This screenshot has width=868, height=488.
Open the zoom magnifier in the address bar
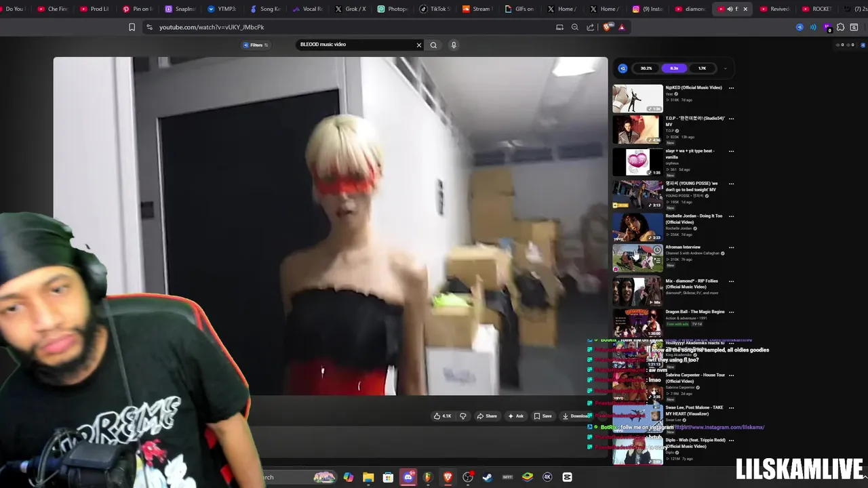(574, 27)
